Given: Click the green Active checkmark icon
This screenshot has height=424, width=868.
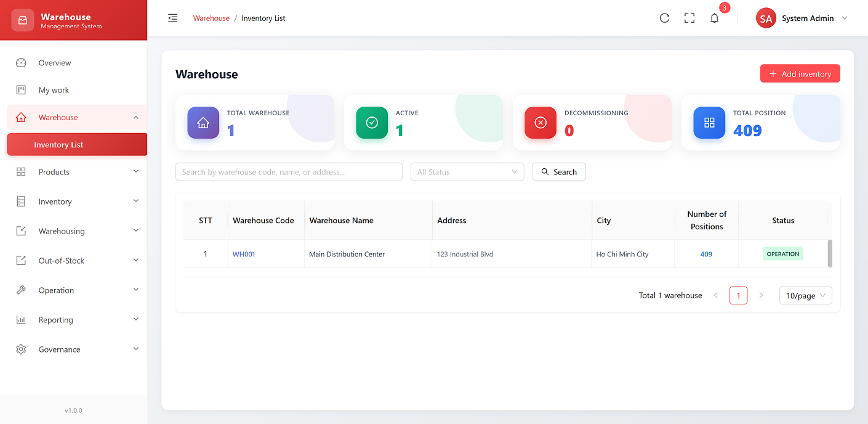Looking at the screenshot, I should [372, 123].
